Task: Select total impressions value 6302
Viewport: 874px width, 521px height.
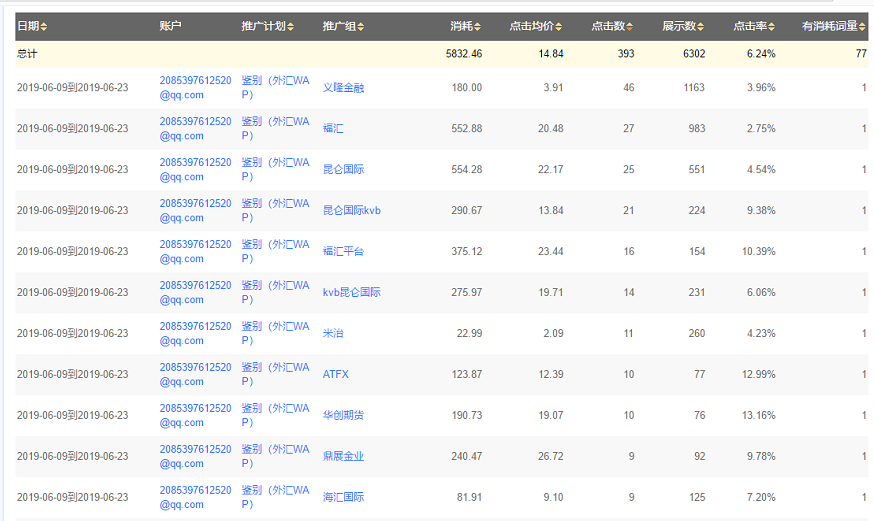Action: [694, 53]
